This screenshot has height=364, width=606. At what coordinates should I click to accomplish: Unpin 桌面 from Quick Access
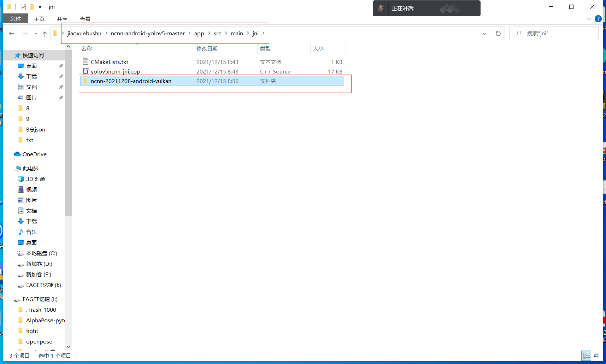60,66
